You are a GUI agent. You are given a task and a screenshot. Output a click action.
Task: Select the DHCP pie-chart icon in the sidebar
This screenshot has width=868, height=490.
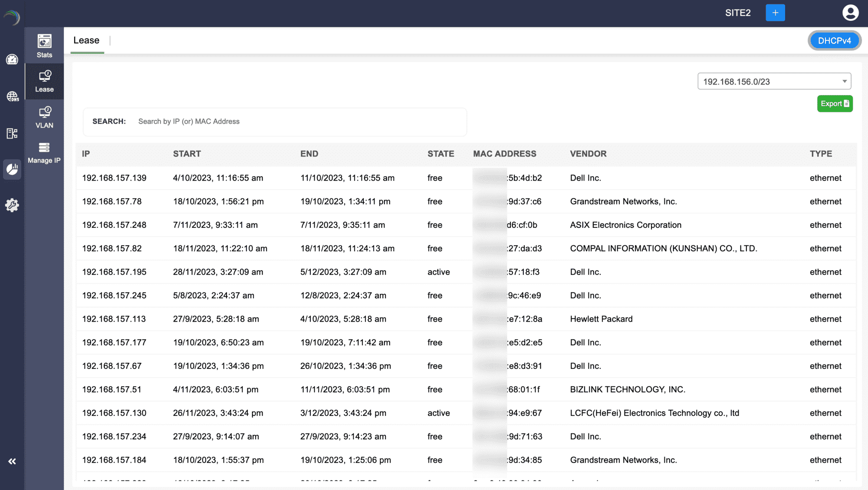point(12,169)
